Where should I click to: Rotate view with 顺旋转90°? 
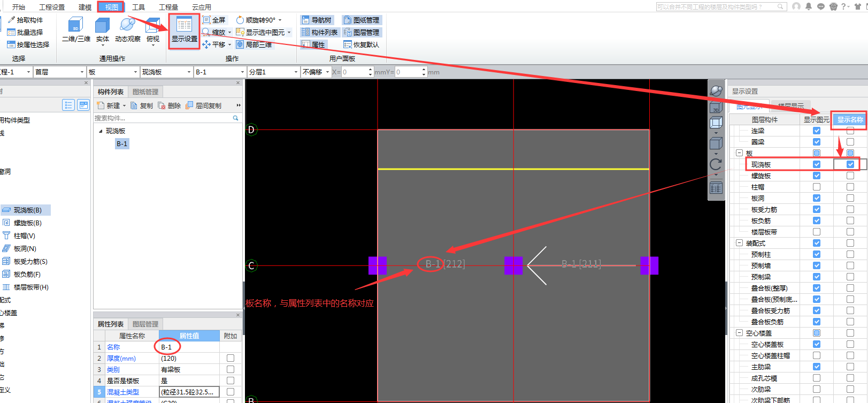pos(259,20)
